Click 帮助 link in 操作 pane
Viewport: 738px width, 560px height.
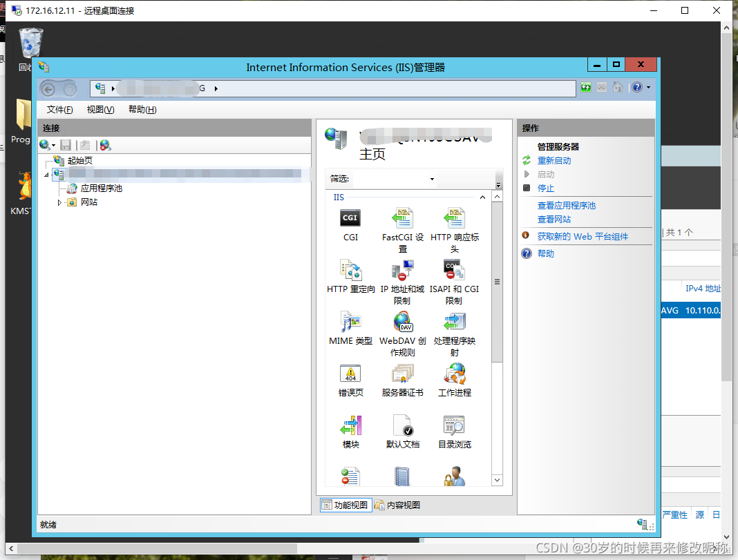(545, 254)
